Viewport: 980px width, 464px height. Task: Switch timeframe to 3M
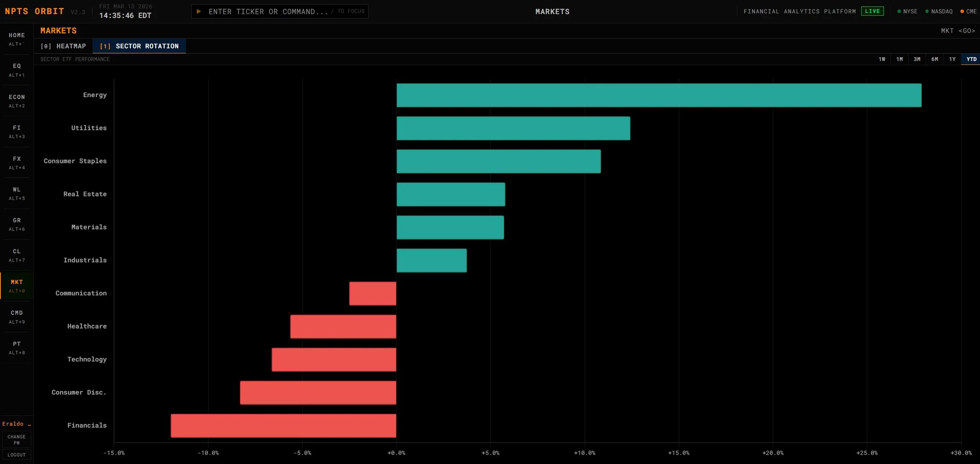917,59
